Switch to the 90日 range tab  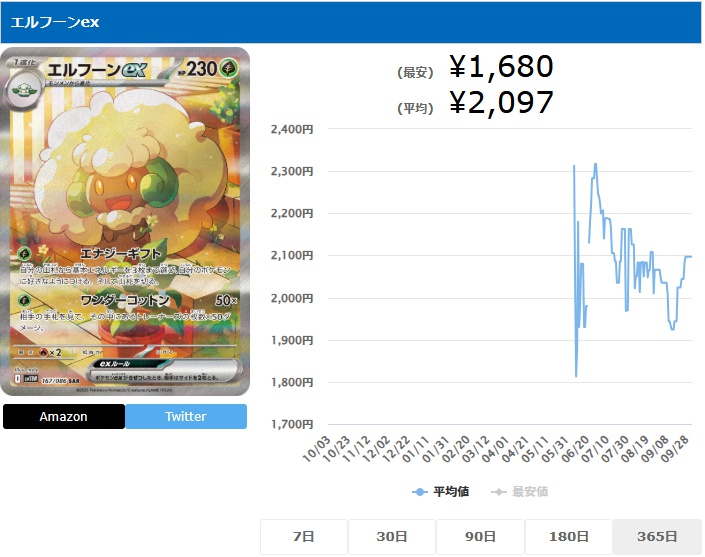tap(480, 537)
